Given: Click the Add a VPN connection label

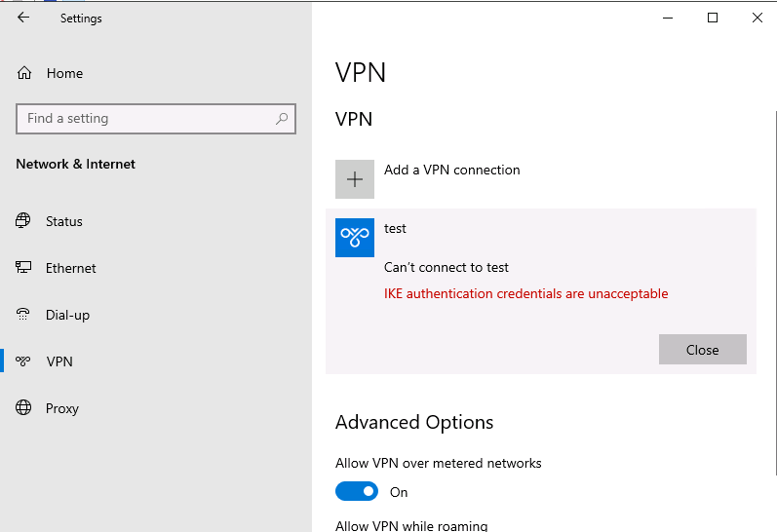Looking at the screenshot, I should pos(452,170).
